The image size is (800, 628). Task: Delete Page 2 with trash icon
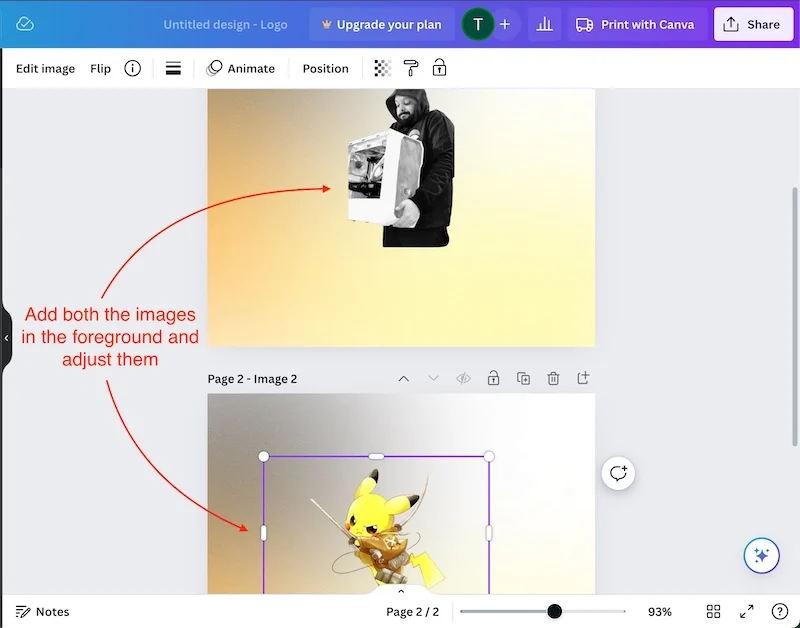553,379
